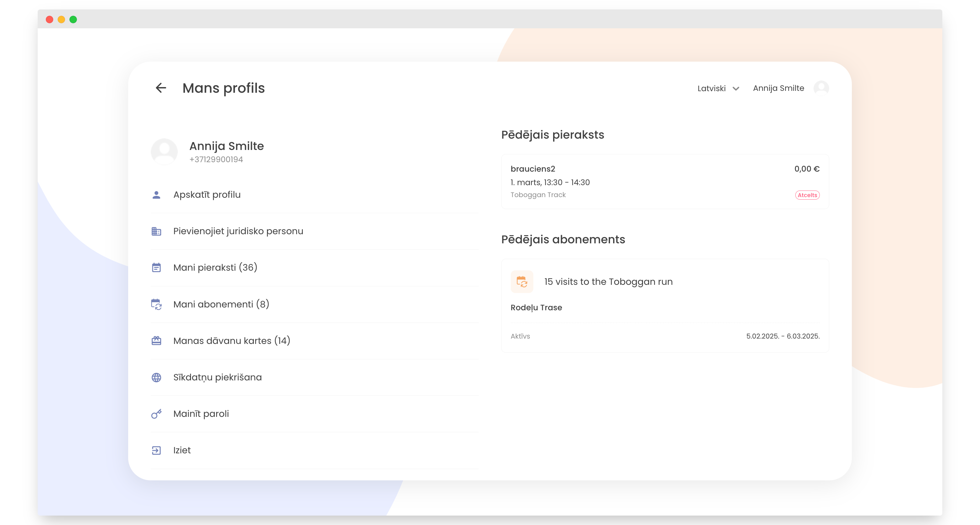Image resolution: width=980 pixels, height=525 pixels.
Task: Click the back arrow icon
Action: coord(161,88)
